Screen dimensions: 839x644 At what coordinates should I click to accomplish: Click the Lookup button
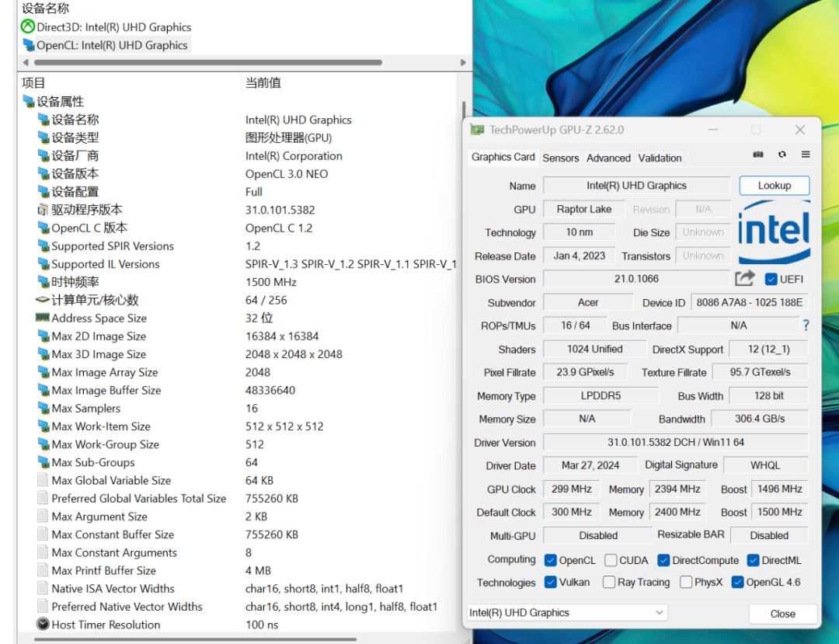click(775, 186)
